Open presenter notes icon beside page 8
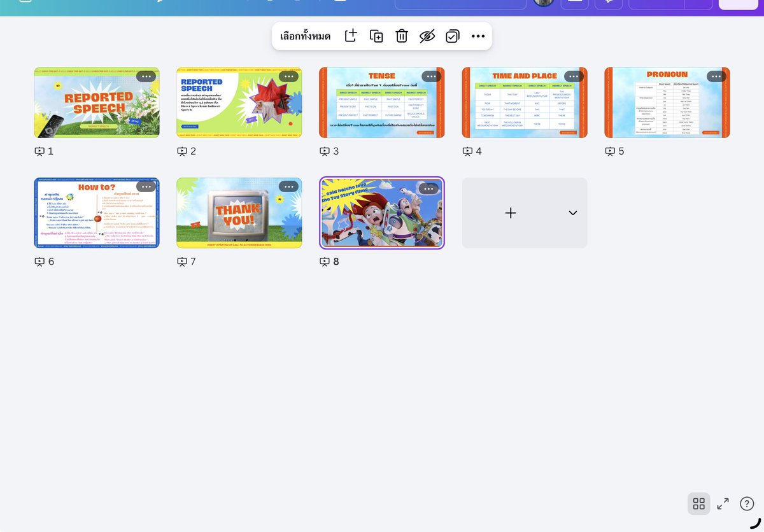The height and width of the screenshot is (532, 764). 325,262
